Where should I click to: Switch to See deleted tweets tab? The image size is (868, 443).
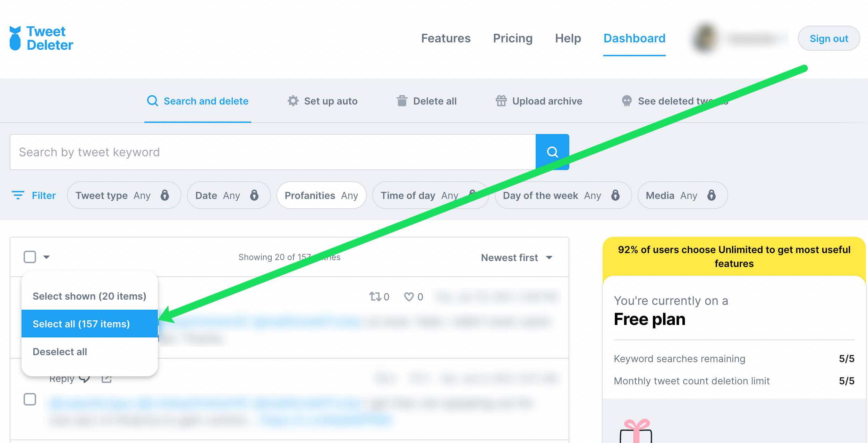pos(675,101)
